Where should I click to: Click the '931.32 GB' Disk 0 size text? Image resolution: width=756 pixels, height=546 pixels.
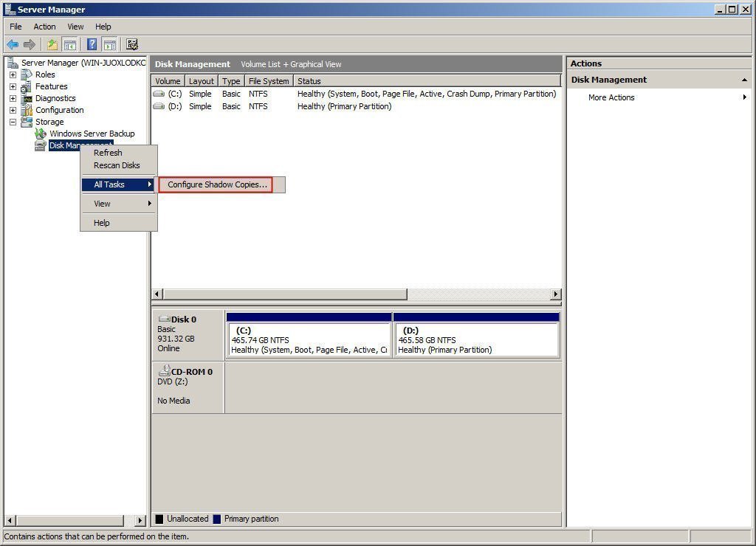click(x=176, y=339)
